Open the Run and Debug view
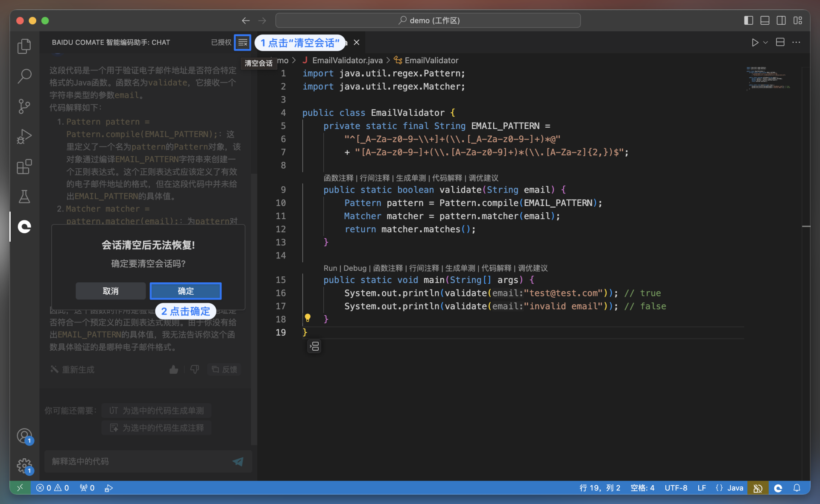The width and height of the screenshot is (820, 504). point(24,137)
